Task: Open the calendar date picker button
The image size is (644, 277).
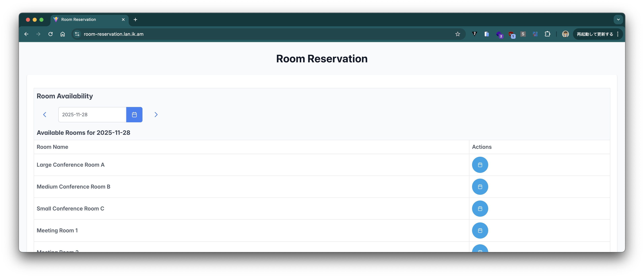Action: point(134,115)
